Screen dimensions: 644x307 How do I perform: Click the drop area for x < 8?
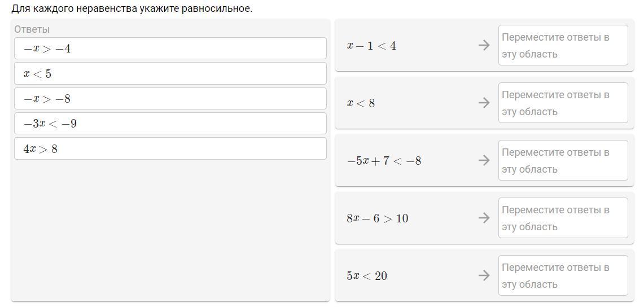(x=563, y=103)
